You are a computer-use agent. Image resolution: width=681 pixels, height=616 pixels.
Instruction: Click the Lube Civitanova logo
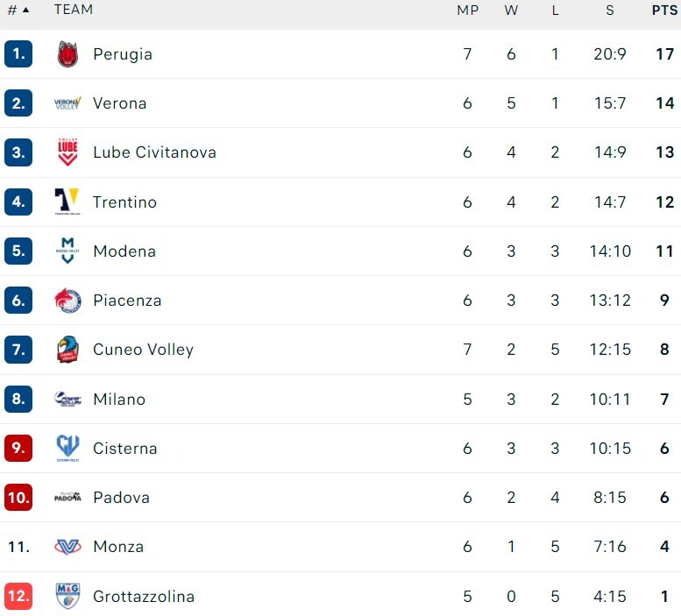[67, 152]
